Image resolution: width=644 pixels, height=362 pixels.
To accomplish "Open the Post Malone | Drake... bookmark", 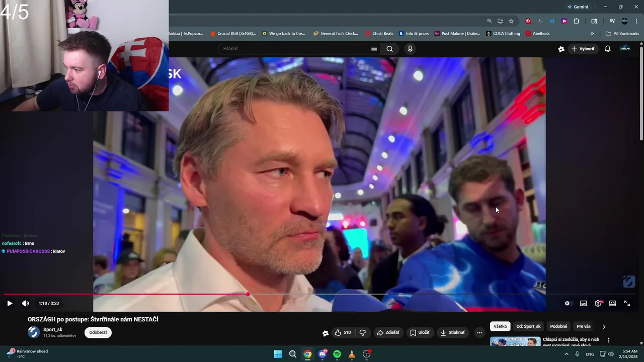I will pos(457,34).
